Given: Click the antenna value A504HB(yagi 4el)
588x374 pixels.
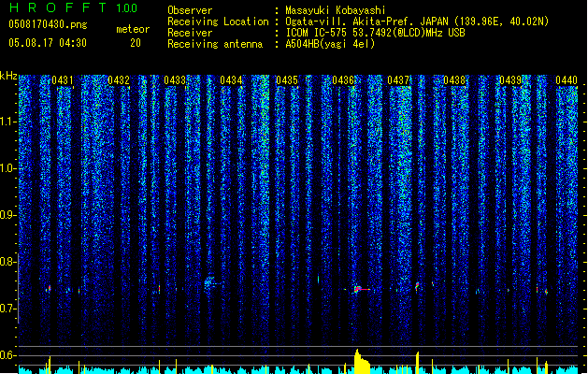Looking at the screenshot, I should tap(330, 44).
